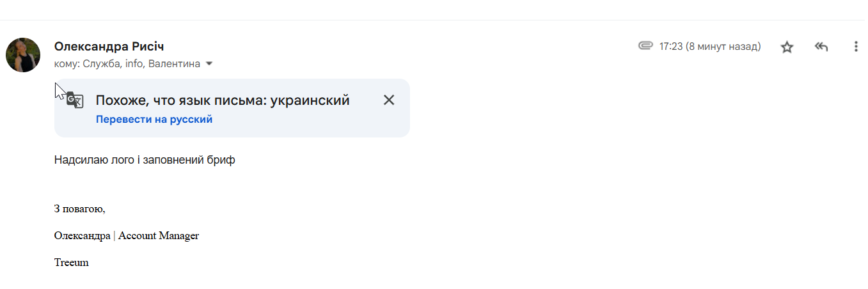Click "Account Manager" in the signature
Viewport: 868px width, 289px height.
tap(159, 236)
